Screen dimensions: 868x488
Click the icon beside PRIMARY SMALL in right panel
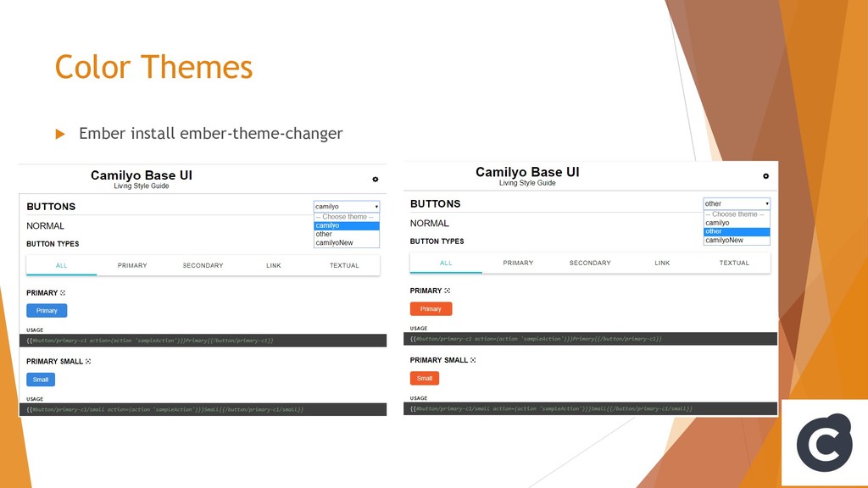click(x=473, y=360)
